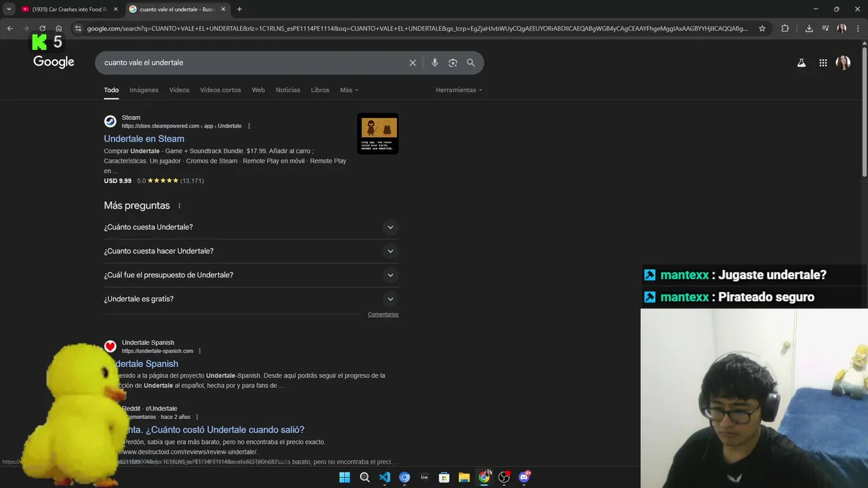Open the Chrome three-dot menu
The image size is (868, 488).
[x=858, y=28]
